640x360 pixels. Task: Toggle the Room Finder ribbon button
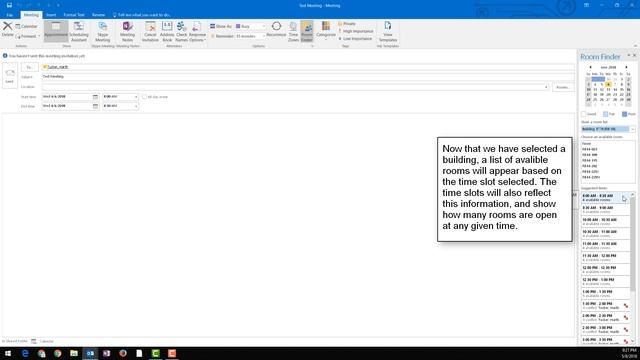[x=307, y=31]
